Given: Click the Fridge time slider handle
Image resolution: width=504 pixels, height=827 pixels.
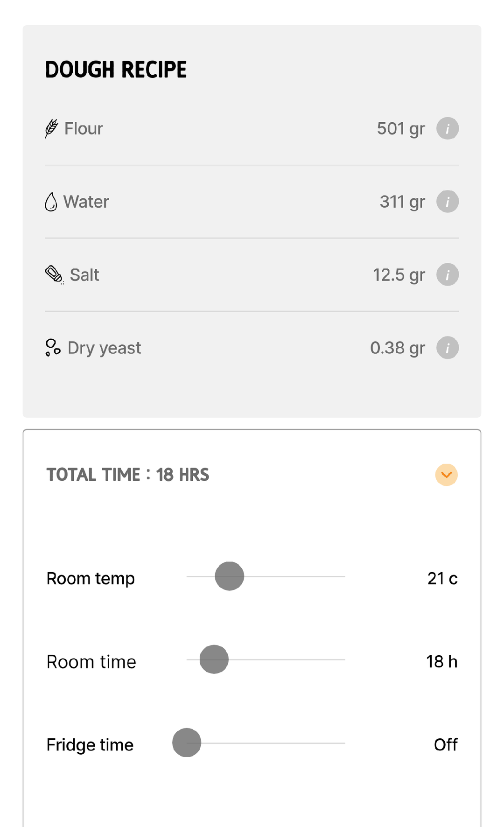Looking at the screenshot, I should pyautogui.click(x=187, y=743).
